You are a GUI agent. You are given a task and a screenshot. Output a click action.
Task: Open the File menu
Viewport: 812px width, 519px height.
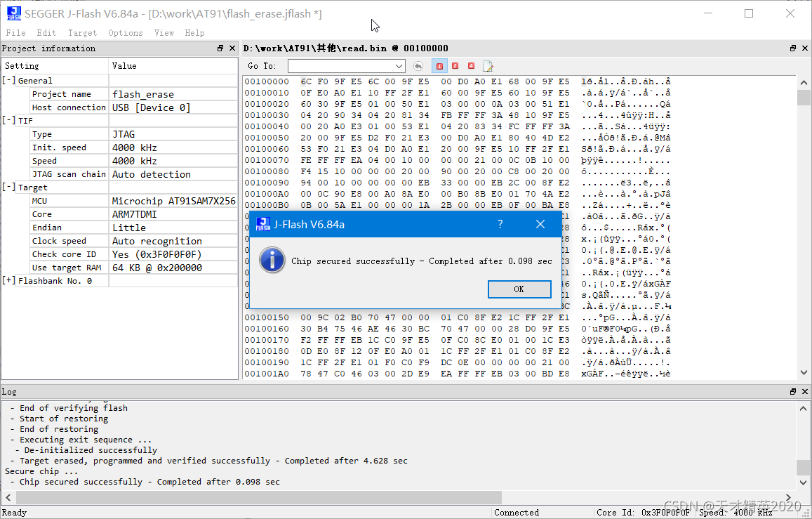click(15, 32)
